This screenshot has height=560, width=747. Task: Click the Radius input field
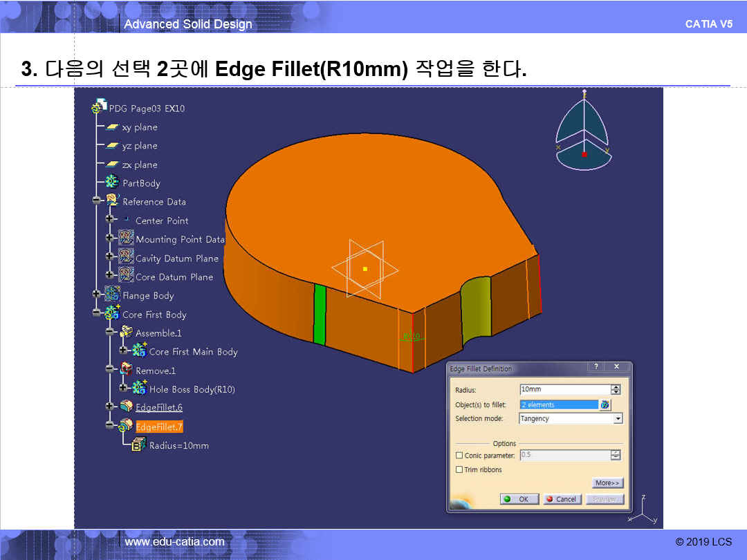(x=564, y=390)
